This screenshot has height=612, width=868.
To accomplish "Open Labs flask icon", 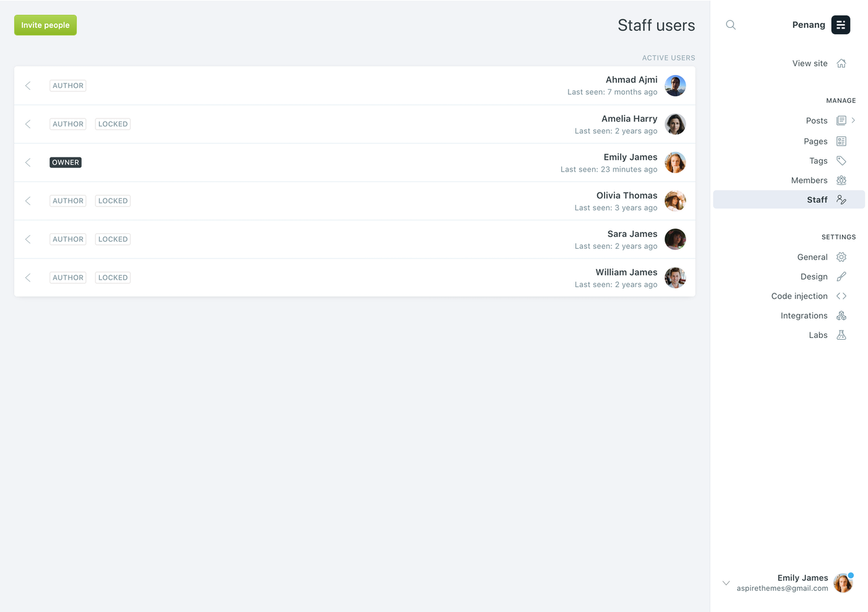I will [x=841, y=335].
